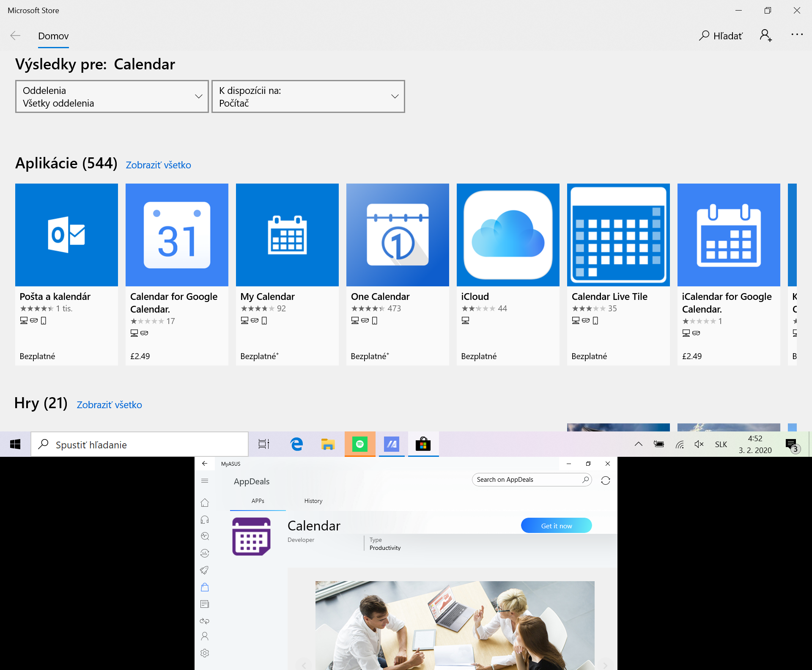Open File Explorer from taskbar
The image size is (812, 670).
[328, 444]
